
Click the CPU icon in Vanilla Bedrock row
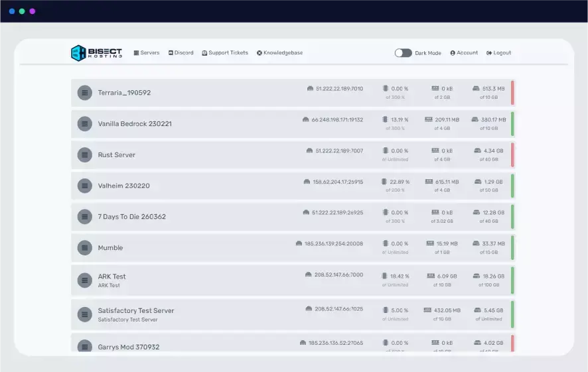click(385, 119)
